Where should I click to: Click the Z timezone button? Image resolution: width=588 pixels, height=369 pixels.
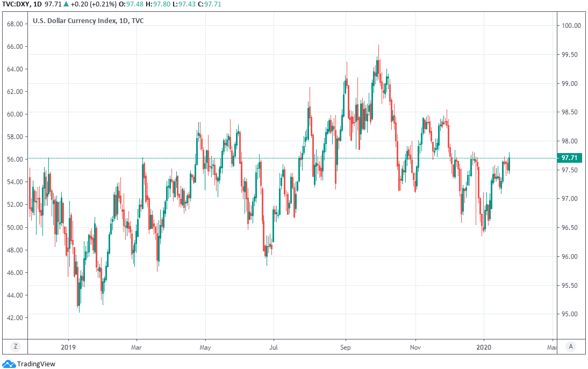pyautogui.click(x=16, y=347)
